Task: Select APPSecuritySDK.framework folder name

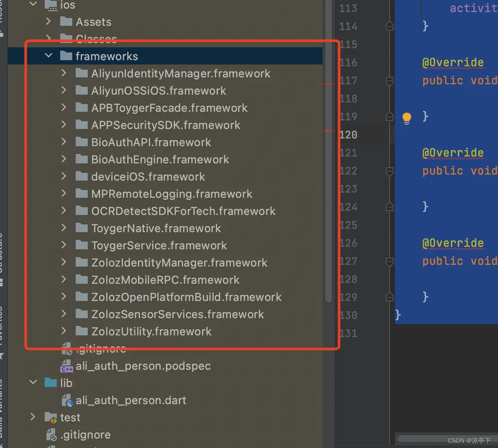Action: [x=166, y=125]
